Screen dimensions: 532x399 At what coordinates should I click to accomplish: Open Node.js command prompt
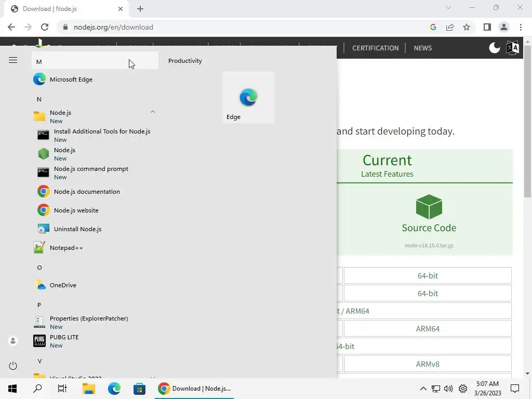point(95,172)
